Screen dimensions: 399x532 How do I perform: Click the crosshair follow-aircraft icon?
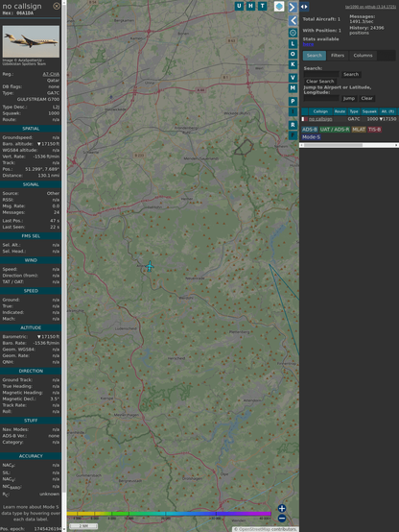click(293, 33)
